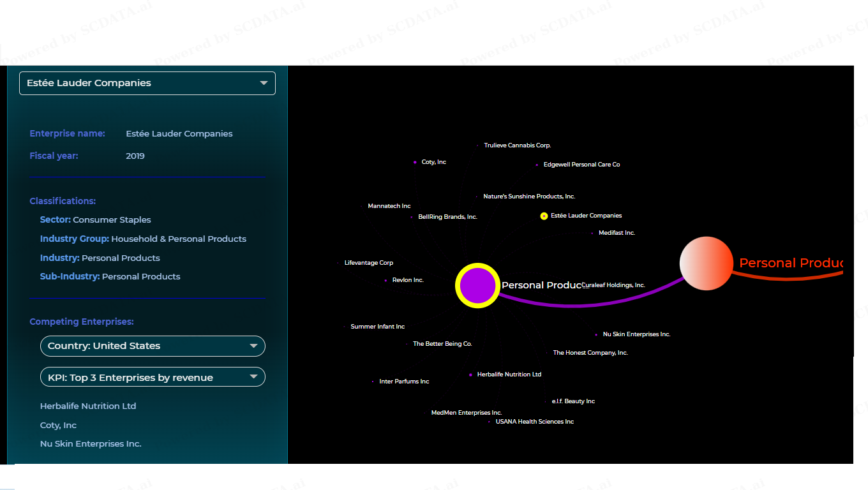Select The Honest Company, Inc. node

(590, 353)
